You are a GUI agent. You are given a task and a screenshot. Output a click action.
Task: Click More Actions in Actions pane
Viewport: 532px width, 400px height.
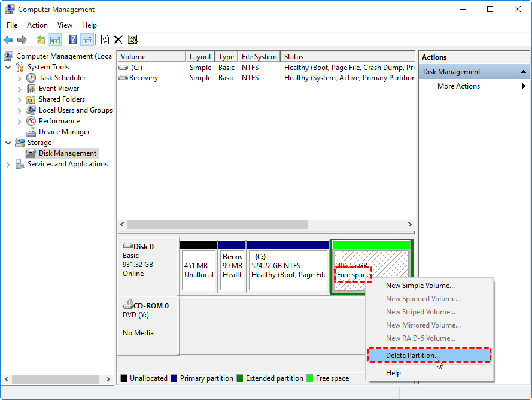pyautogui.click(x=459, y=86)
